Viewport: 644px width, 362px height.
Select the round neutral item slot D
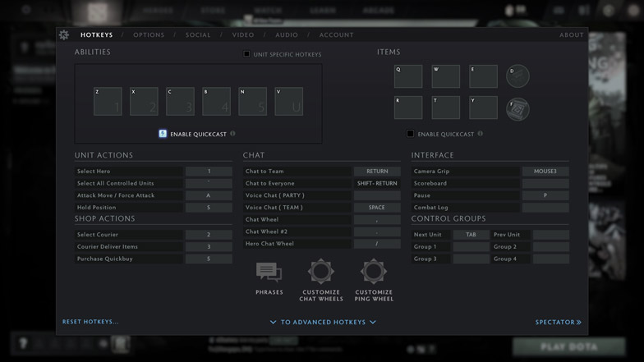click(x=517, y=76)
